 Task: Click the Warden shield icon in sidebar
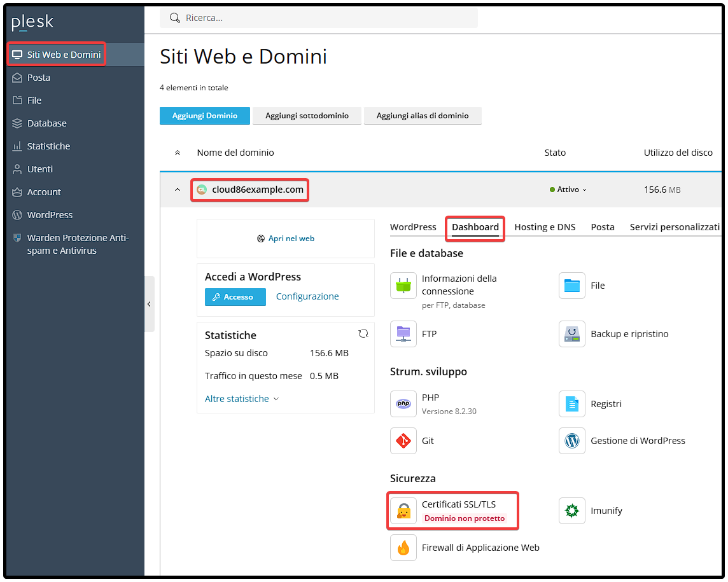(17, 238)
